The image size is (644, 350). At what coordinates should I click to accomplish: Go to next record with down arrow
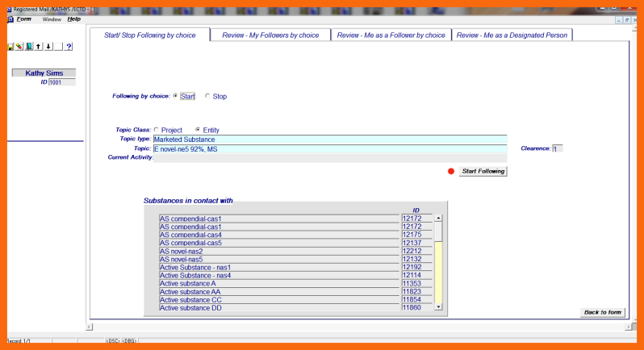pos(48,47)
